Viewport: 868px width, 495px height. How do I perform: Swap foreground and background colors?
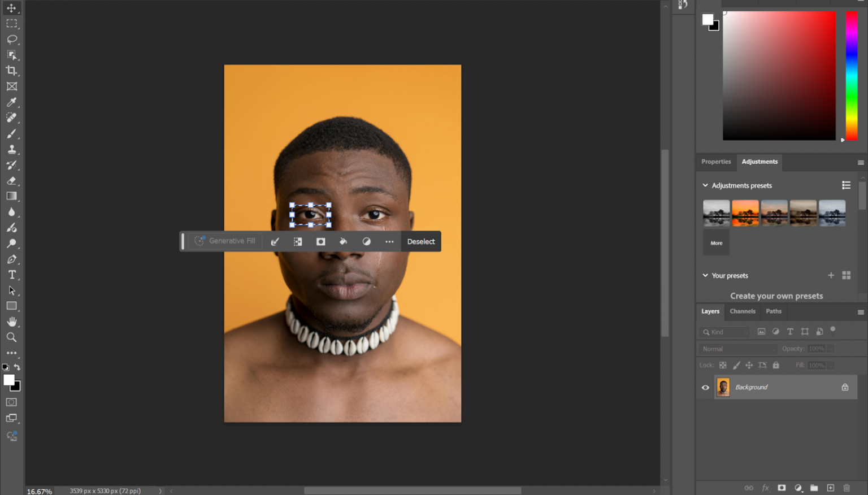18,367
